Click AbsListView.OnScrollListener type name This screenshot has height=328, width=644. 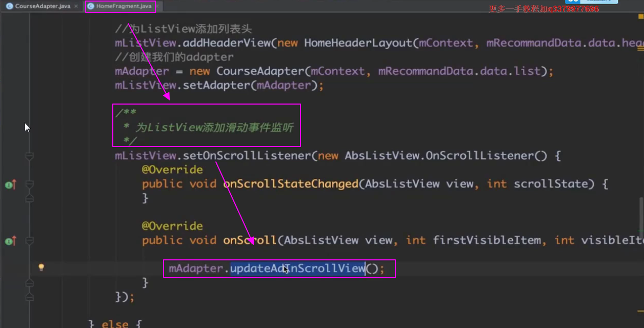439,155
